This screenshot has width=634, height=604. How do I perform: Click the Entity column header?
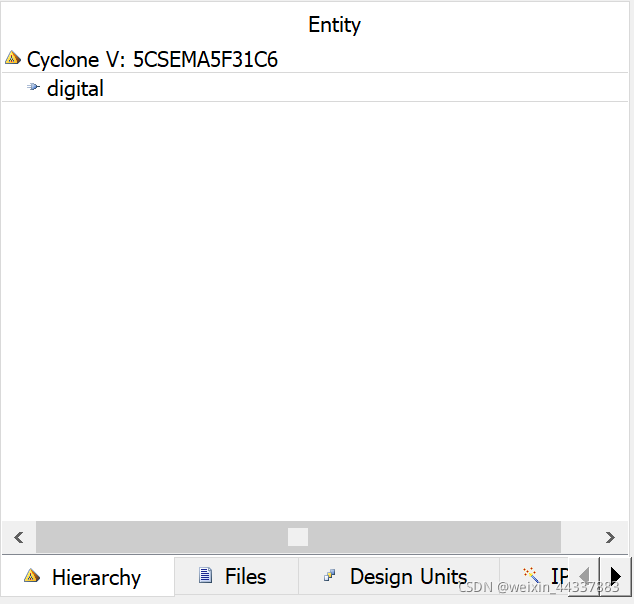(x=334, y=25)
